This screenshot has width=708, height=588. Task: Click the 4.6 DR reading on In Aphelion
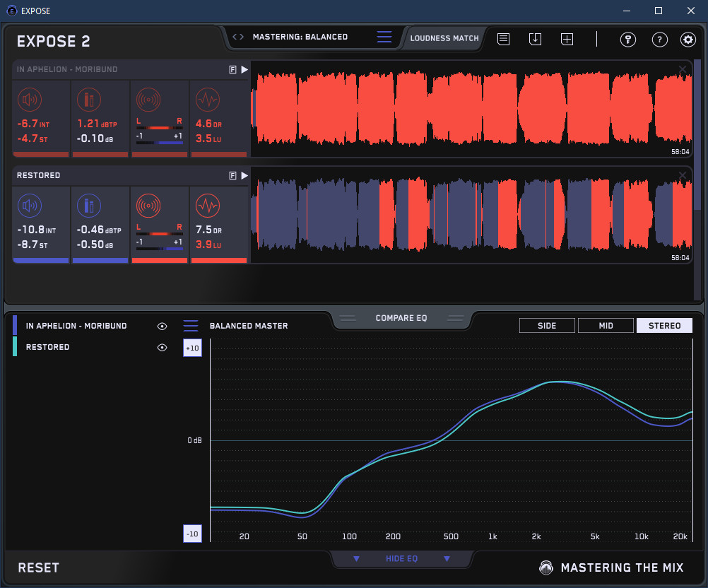coord(208,124)
